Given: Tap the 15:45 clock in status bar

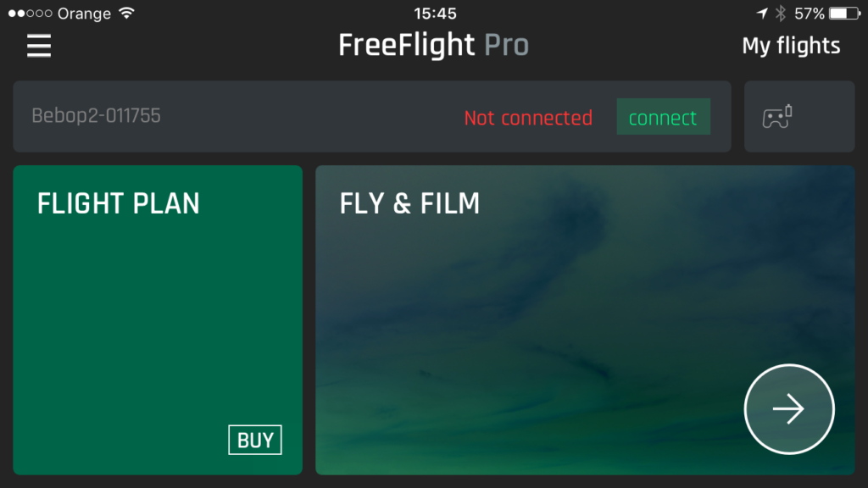Looking at the screenshot, I should [435, 14].
